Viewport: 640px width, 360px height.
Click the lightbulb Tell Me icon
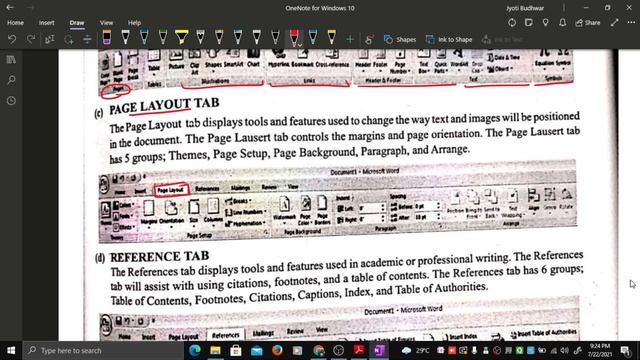point(545,23)
